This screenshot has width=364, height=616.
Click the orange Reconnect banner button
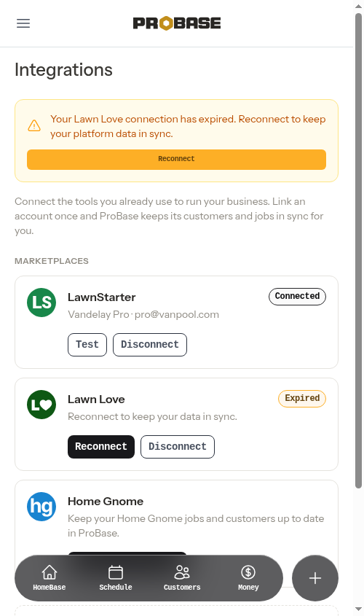pos(176,159)
